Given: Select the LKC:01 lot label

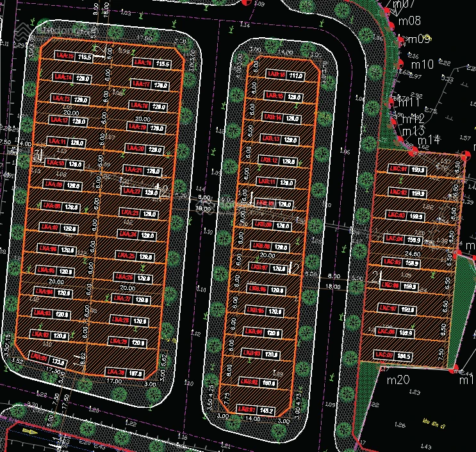Looking at the screenshot, I should (x=398, y=169).
